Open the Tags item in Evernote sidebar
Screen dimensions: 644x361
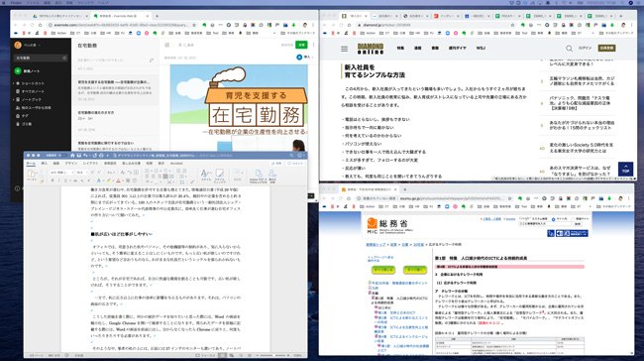(x=23, y=116)
